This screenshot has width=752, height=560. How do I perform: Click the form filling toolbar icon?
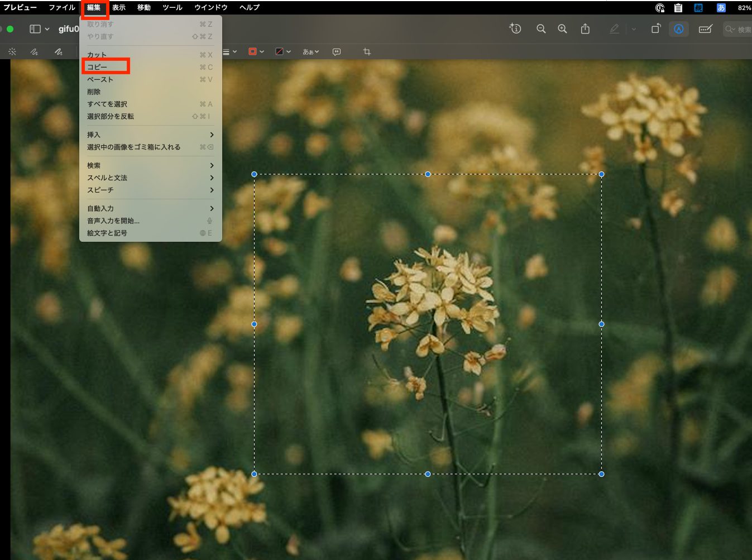(706, 29)
